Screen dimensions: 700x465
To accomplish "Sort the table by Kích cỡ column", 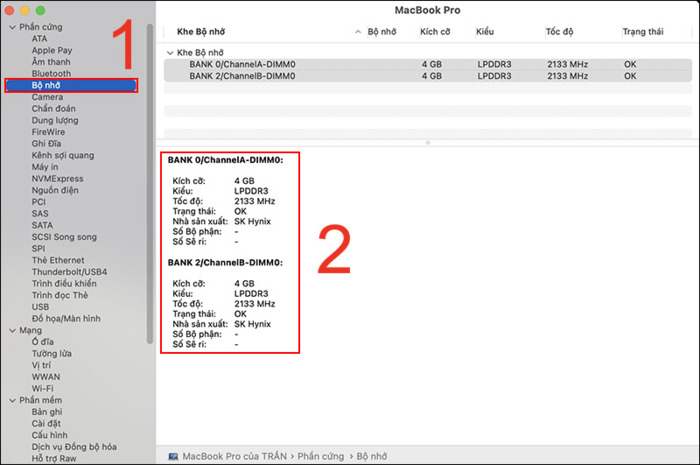I will [x=436, y=32].
